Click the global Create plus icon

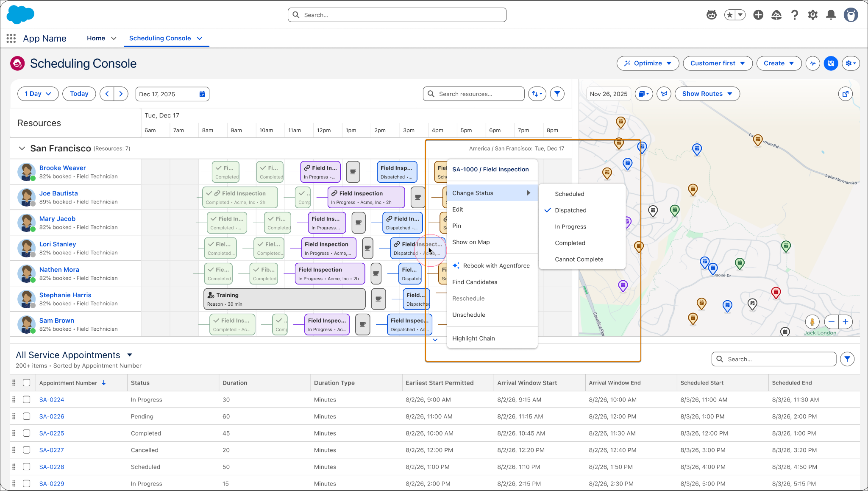click(758, 15)
